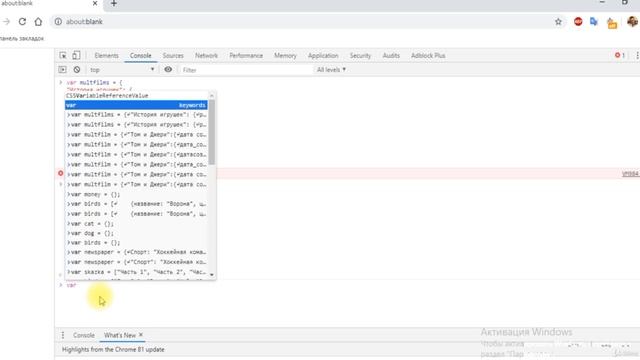Viewport: 640px width, 360px height.
Task: Open the Adblock Plus extension icon
Action: (578, 22)
